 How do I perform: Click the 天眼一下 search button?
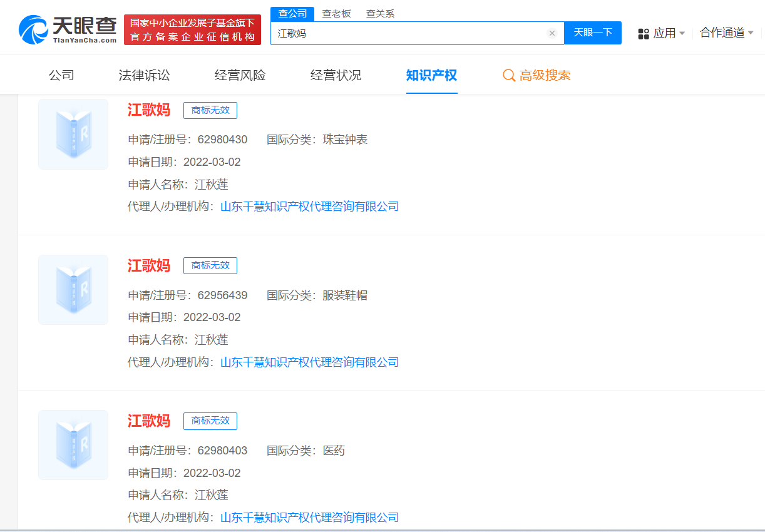593,33
